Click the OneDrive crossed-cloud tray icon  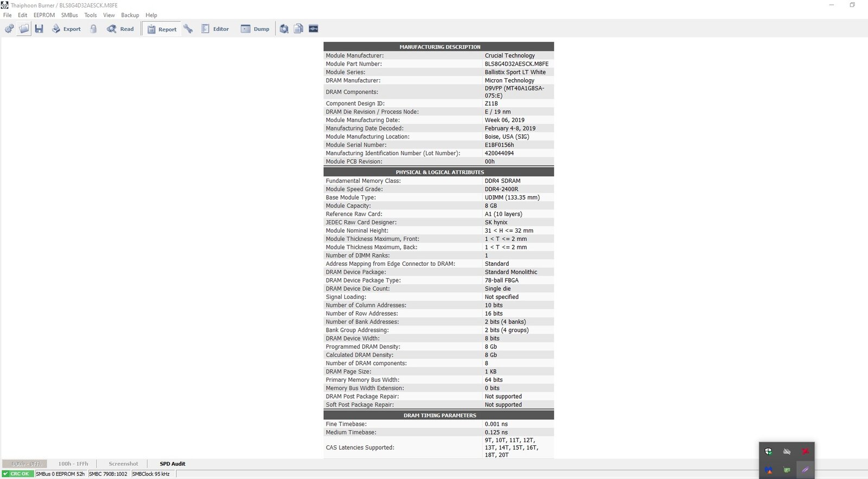click(x=787, y=451)
